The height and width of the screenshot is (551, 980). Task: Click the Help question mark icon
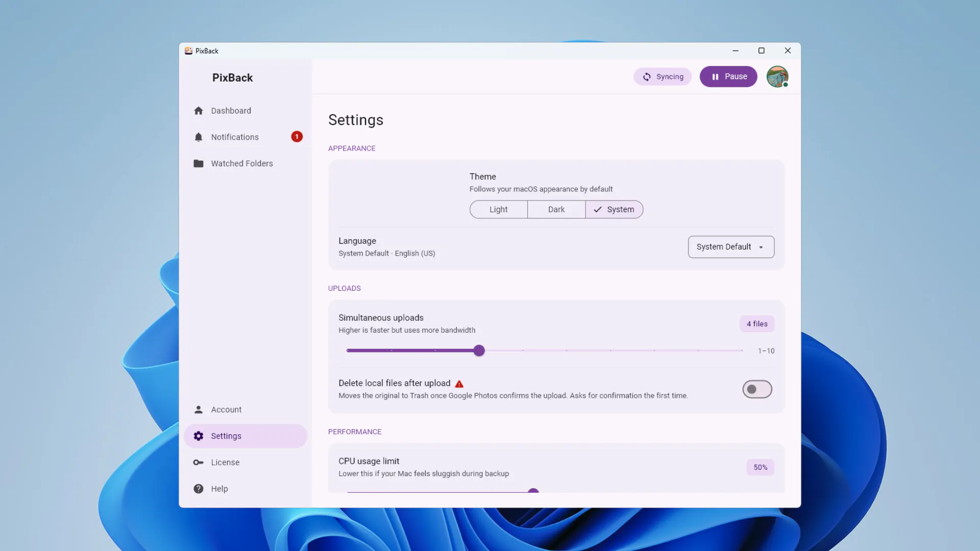pos(199,489)
